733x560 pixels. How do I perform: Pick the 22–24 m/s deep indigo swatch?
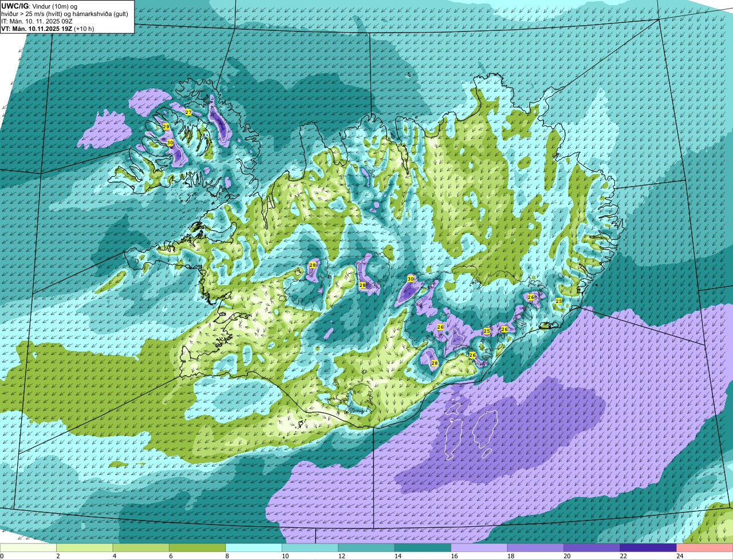point(648,547)
